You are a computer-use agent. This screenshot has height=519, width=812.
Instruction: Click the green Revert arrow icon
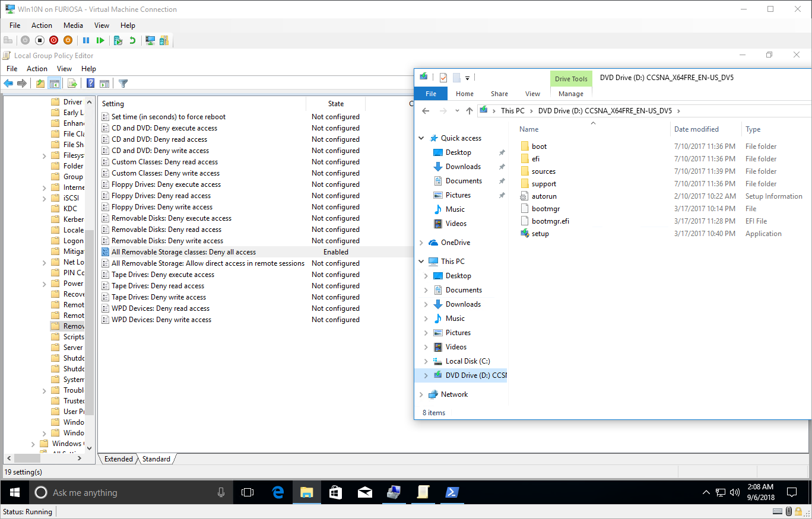tap(132, 40)
